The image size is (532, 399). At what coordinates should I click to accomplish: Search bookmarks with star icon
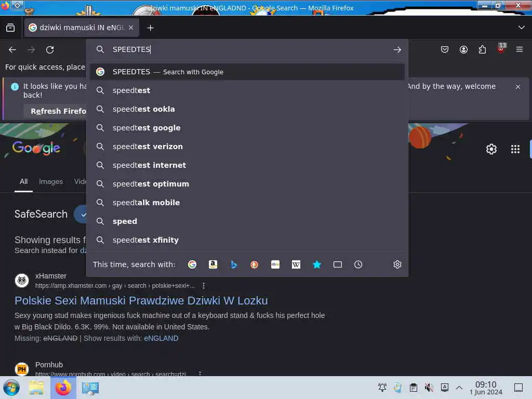click(316, 264)
